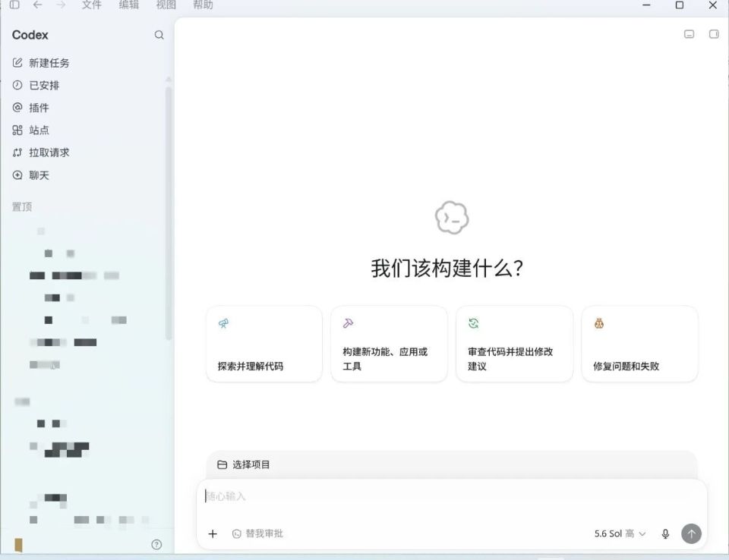The width and height of the screenshot is (729, 560).
Task: Toggle the sidebar panel icon in title bar
Action: tap(14, 5)
